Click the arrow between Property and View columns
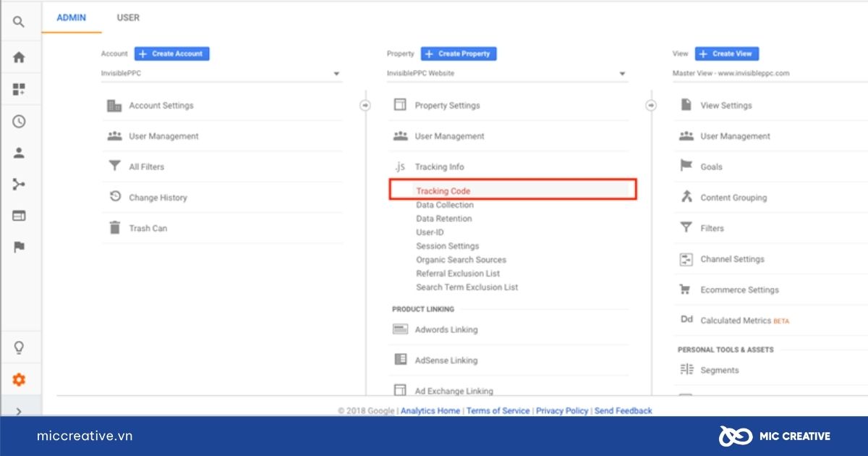868x456 pixels. click(x=650, y=106)
